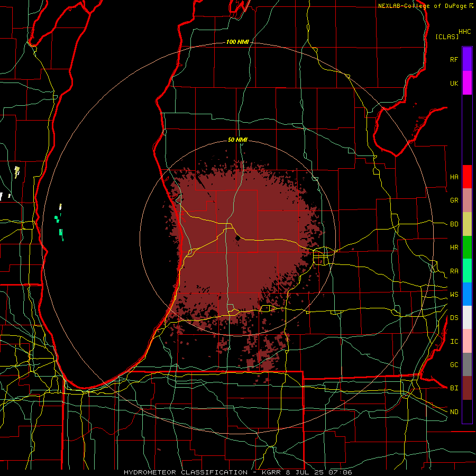
Task: Pick the RA light-green legend block
Action: coord(467,271)
